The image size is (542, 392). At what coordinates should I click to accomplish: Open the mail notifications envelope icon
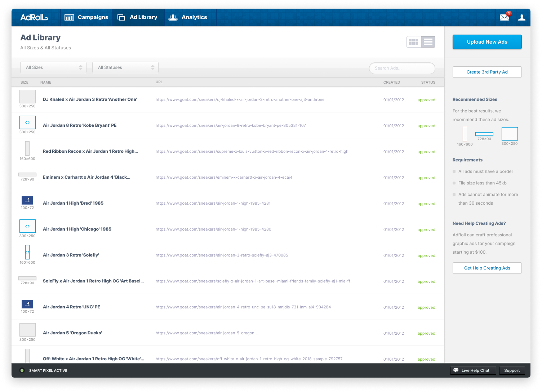505,17
